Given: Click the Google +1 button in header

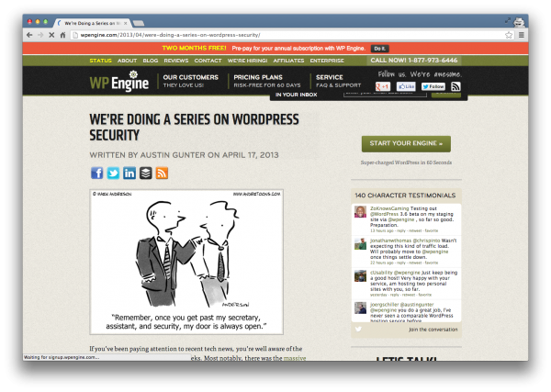Looking at the screenshot, I should (383, 86).
